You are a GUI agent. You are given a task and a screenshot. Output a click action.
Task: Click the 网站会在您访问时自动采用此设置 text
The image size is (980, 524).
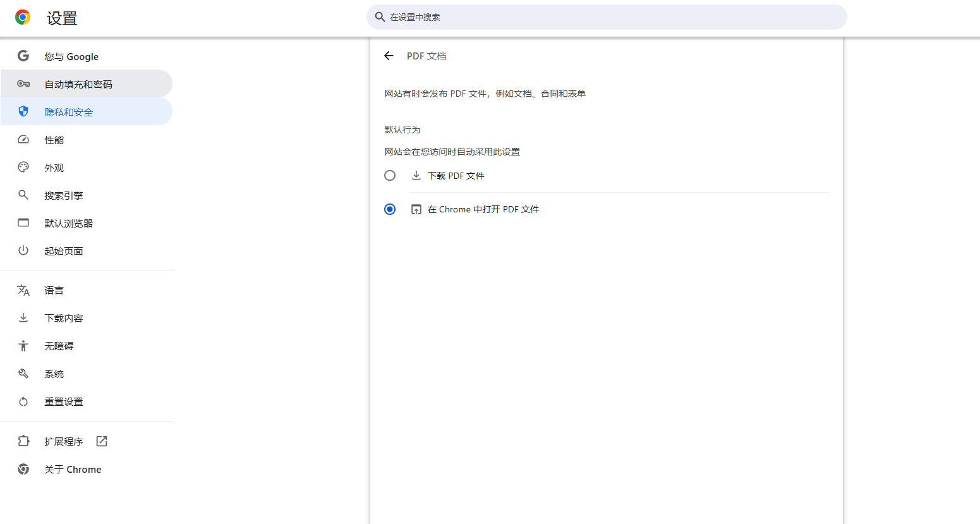pos(452,152)
